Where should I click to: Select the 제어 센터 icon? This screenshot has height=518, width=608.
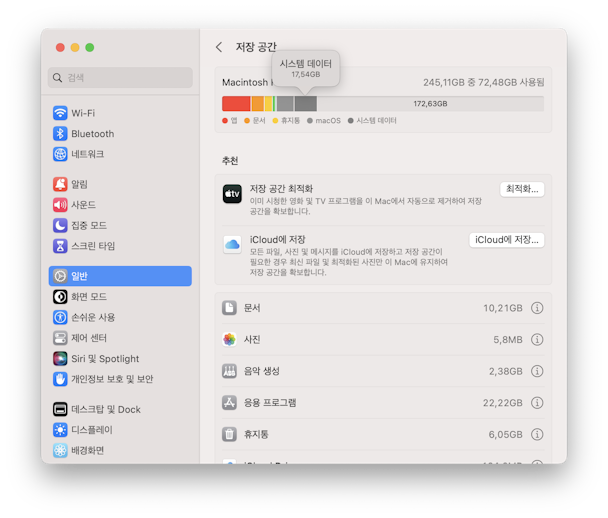[60, 338]
